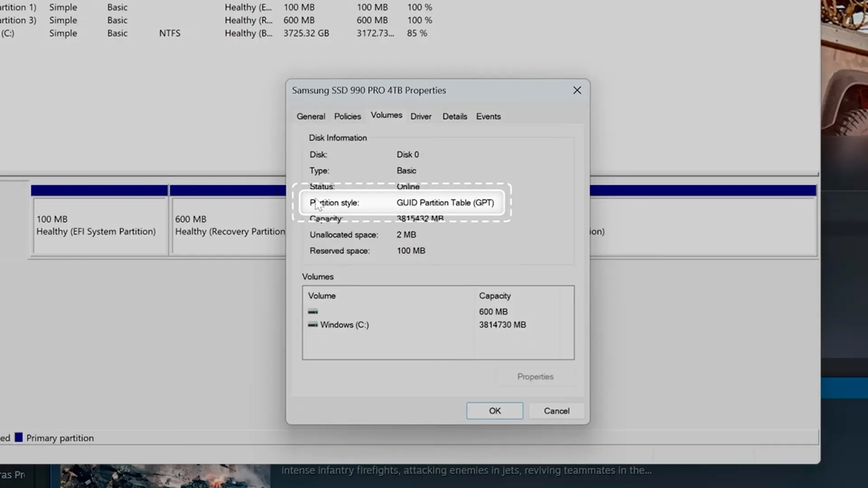Select the Volumes tab

(x=386, y=115)
